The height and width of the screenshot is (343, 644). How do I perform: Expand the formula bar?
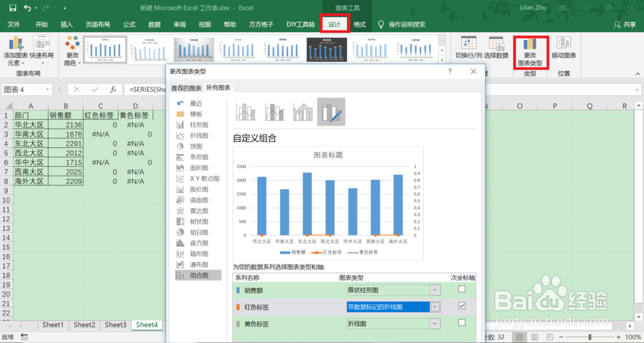[x=637, y=89]
